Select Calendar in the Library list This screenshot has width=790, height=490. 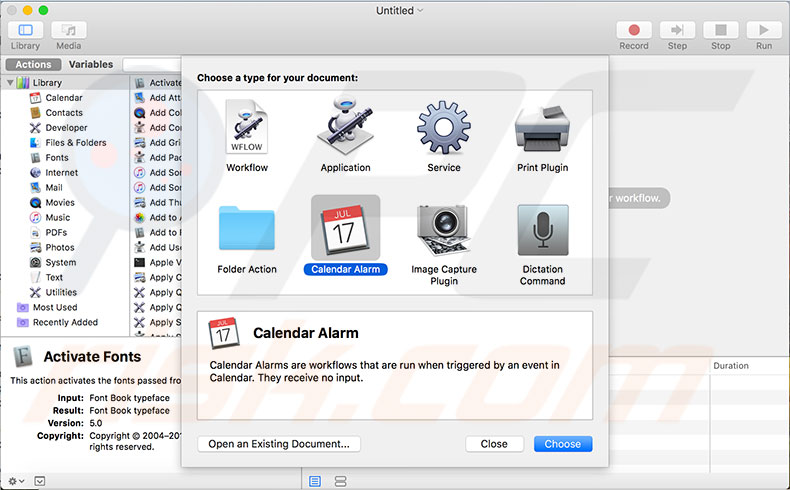[x=64, y=98]
